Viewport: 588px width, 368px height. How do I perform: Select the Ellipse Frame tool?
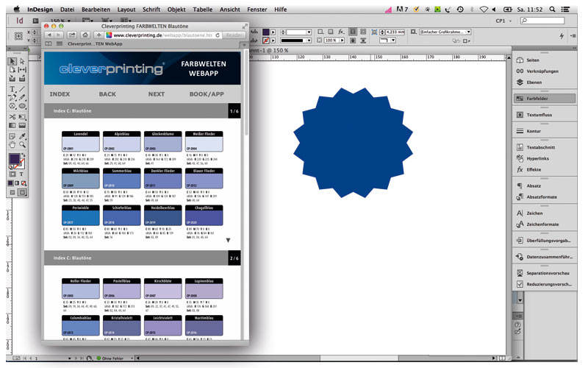[12, 106]
